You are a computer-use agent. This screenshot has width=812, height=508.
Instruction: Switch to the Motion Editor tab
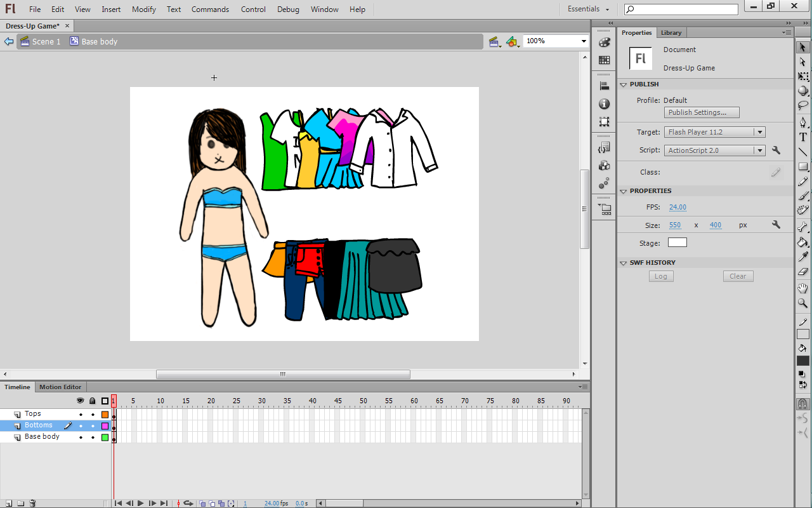tap(60, 387)
